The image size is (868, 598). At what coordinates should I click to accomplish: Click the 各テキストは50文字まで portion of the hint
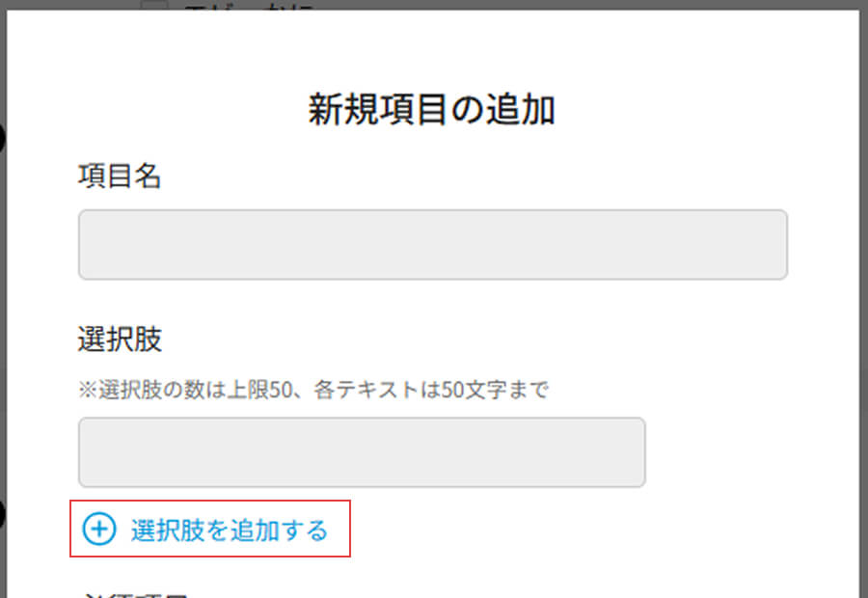(x=431, y=390)
